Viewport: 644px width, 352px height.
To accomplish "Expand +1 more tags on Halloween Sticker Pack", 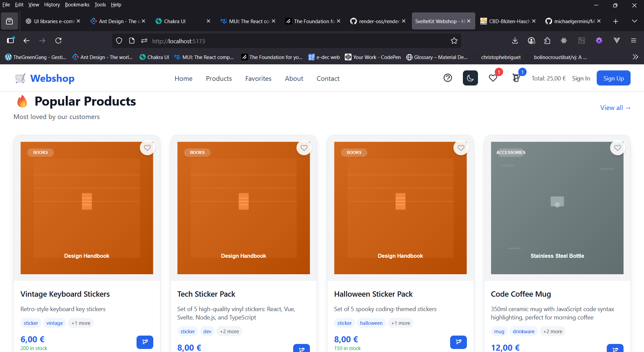I will click(400, 323).
